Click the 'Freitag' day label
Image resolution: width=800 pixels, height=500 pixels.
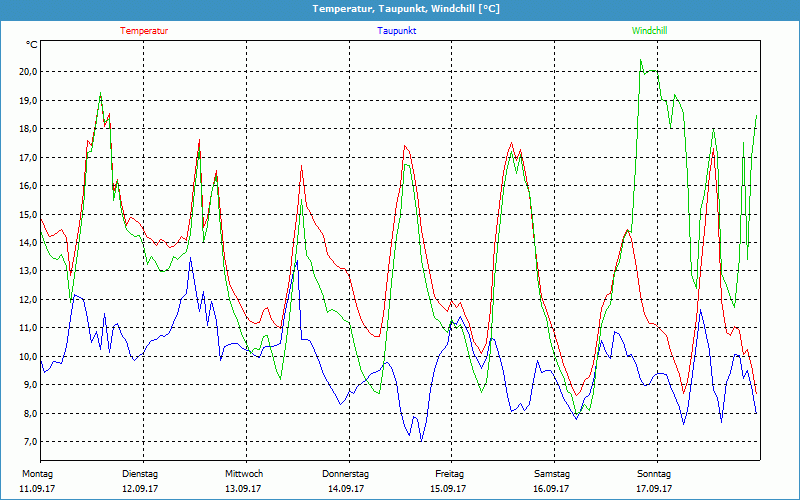click(449, 474)
